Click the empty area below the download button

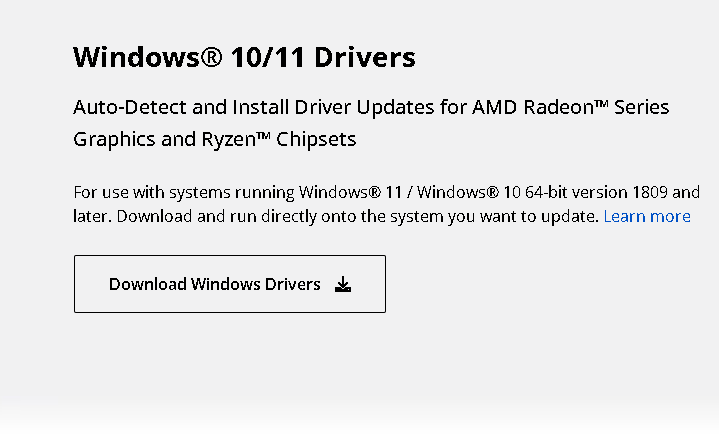click(230, 370)
